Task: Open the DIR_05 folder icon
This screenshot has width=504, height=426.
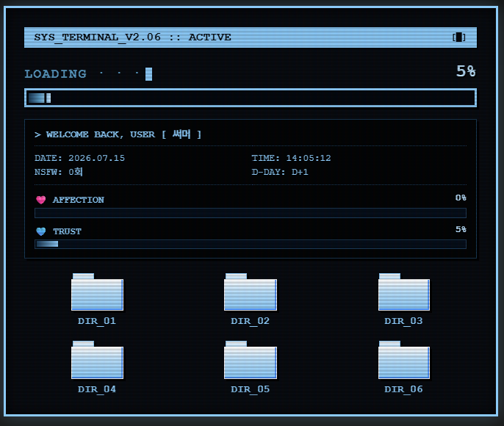Action: click(x=251, y=359)
